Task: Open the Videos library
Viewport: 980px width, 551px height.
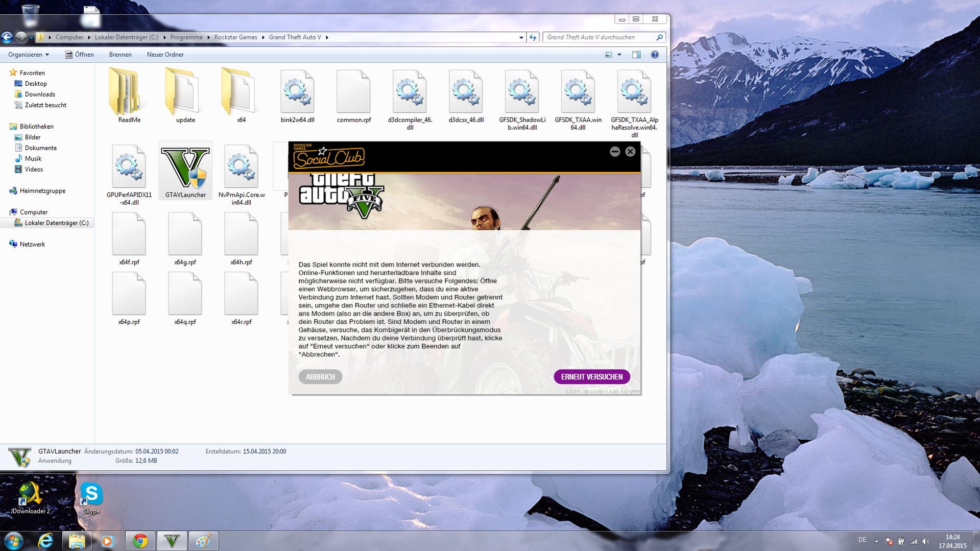Action: pyautogui.click(x=34, y=170)
